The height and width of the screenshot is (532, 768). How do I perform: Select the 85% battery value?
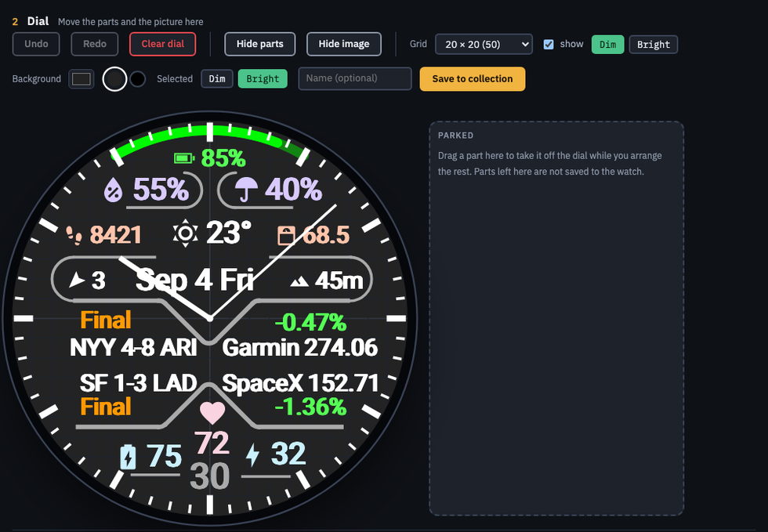[x=223, y=157]
